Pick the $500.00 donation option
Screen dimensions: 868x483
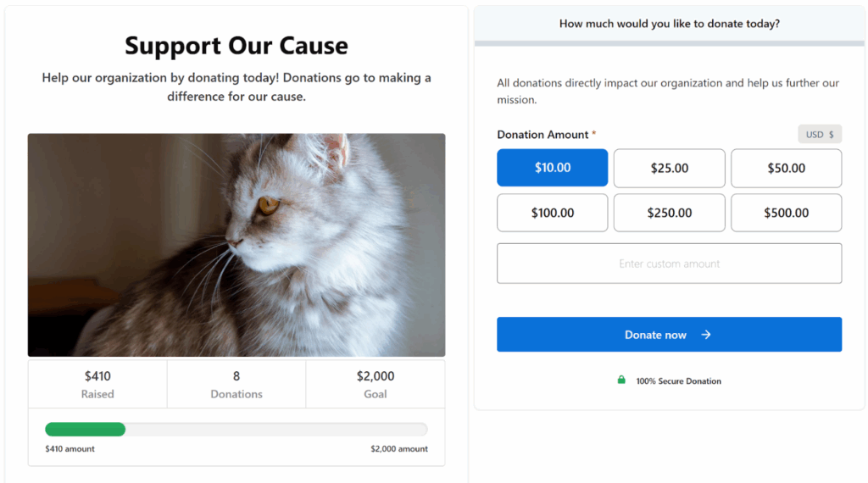(x=786, y=213)
